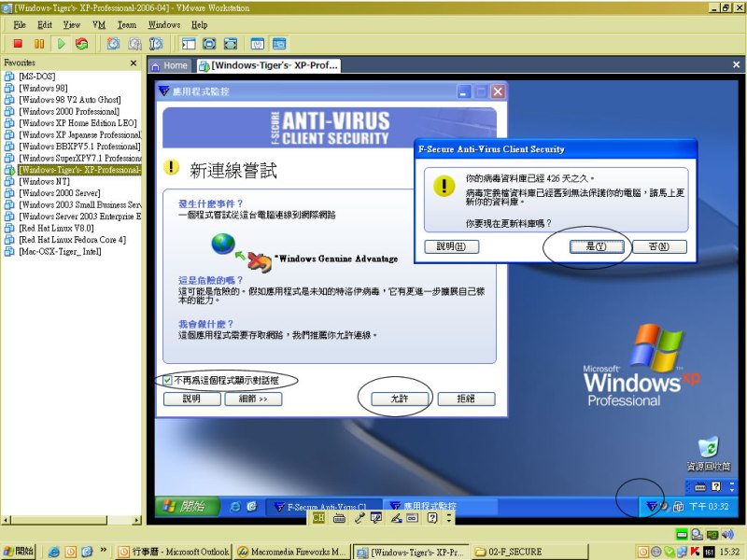The height and width of the screenshot is (560, 747).
Task: Open 應用程式監控 taskbar item in guest
Action: [440, 507]
